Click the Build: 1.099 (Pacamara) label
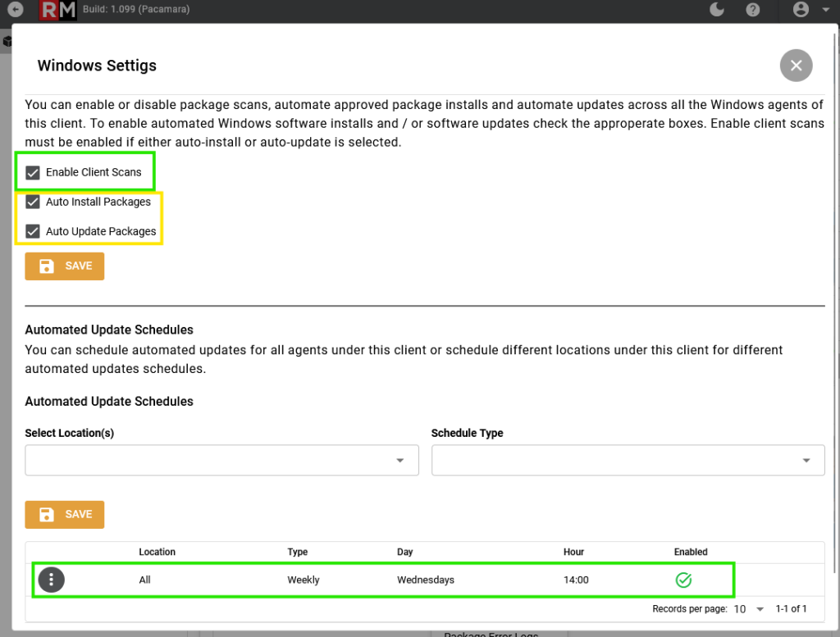Image resolution: width=840 pixels, height=637 pixels. coord(136,9)
